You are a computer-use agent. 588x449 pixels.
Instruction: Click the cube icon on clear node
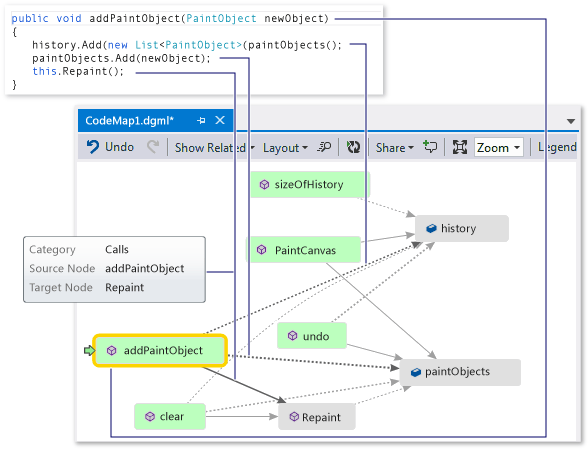coord(150,416)
